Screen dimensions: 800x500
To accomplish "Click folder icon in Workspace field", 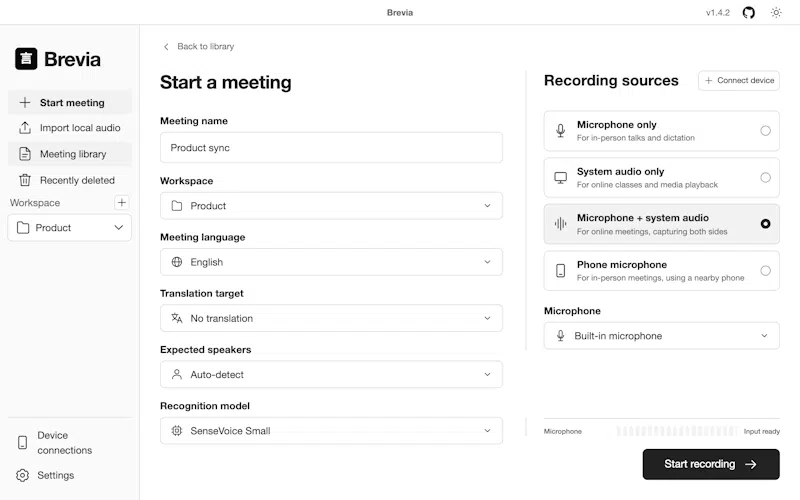I will click(177, 206).
